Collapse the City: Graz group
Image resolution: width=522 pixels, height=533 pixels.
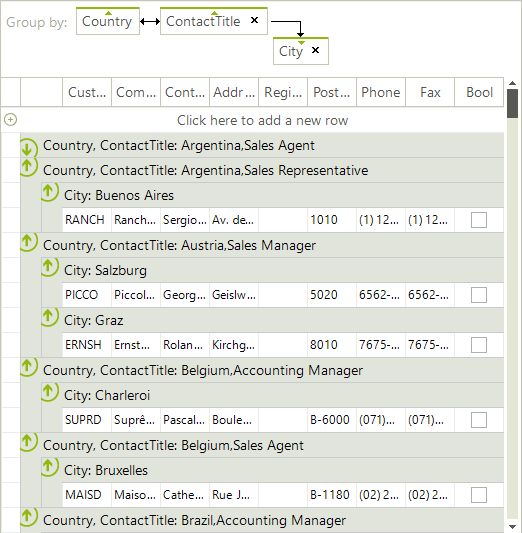coord(49,317)
